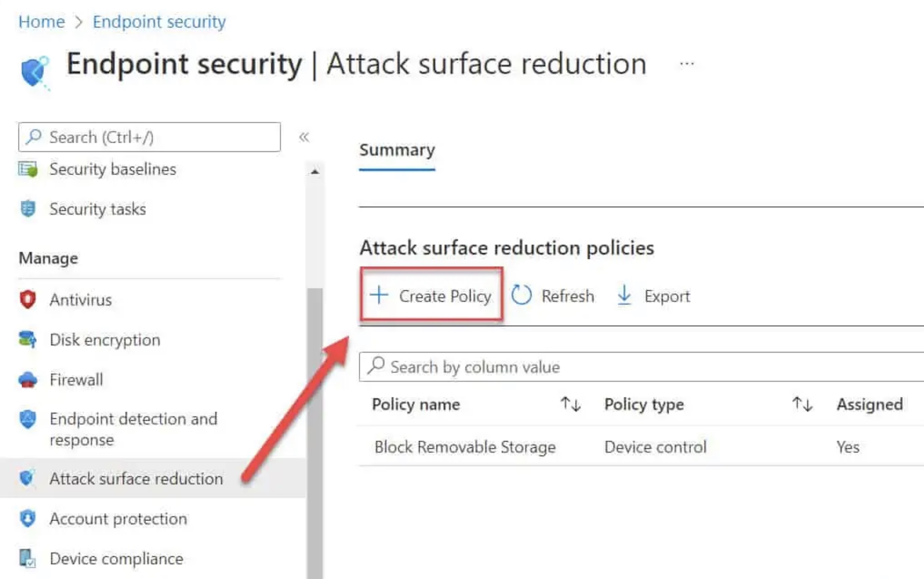Sort by Policy name column arrows

pos(570,404)
